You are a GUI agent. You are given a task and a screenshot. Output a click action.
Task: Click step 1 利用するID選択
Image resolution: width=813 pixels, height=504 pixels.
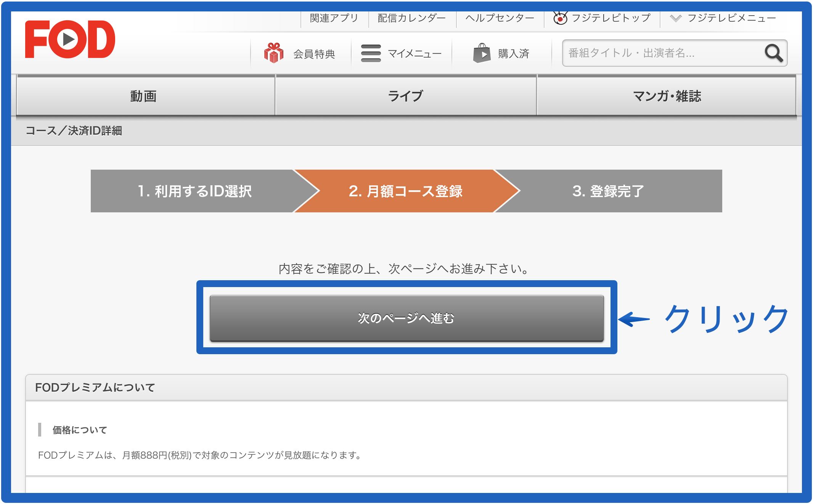click(x=194, y=191)
